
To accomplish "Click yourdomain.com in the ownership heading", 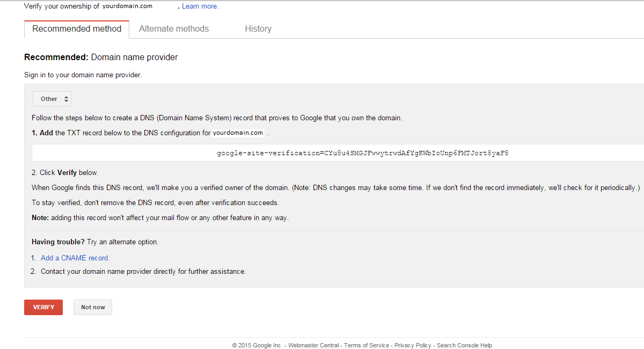I will click(x=127, y=6).
